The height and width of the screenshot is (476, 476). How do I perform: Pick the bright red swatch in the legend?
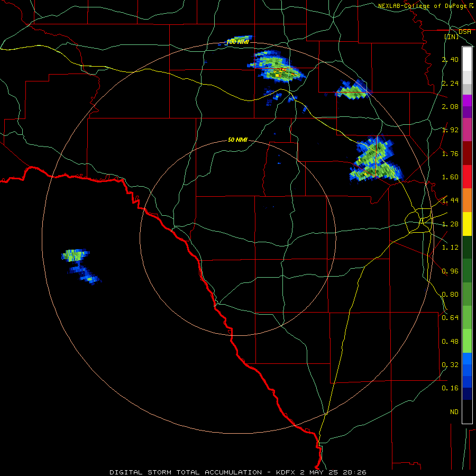click(467, 177)
